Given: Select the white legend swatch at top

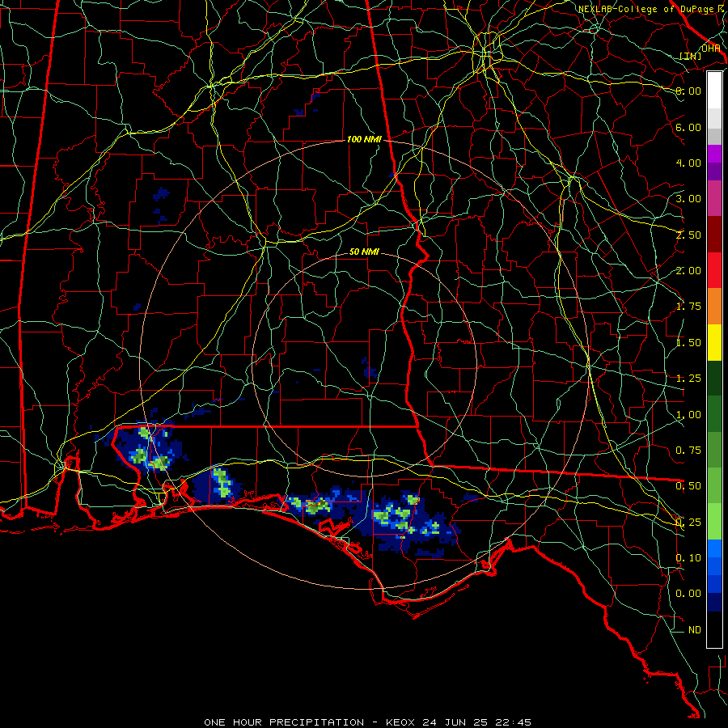Looking at the screenshot, I should pyautogui.click(x=714, y=91).
